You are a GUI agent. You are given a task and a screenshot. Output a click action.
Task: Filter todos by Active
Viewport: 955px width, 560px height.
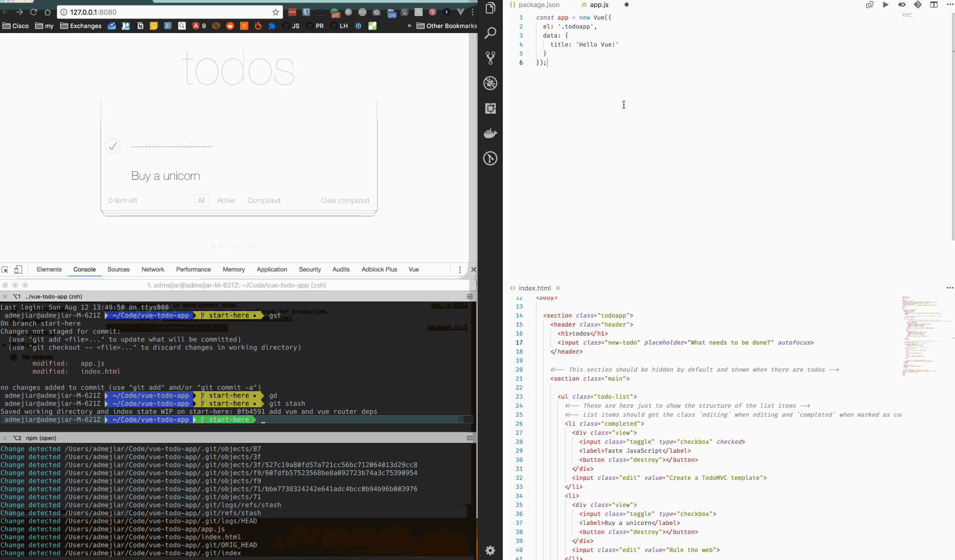226,200
